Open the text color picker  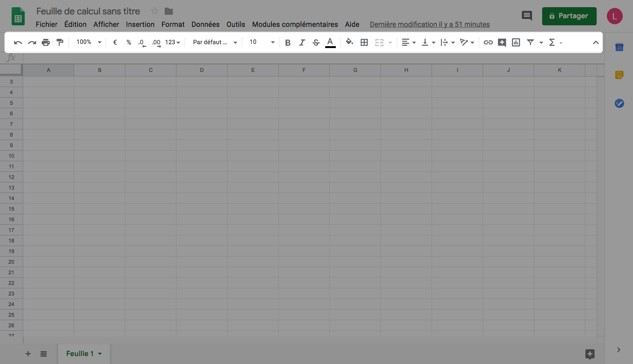(x=331, y=42)
